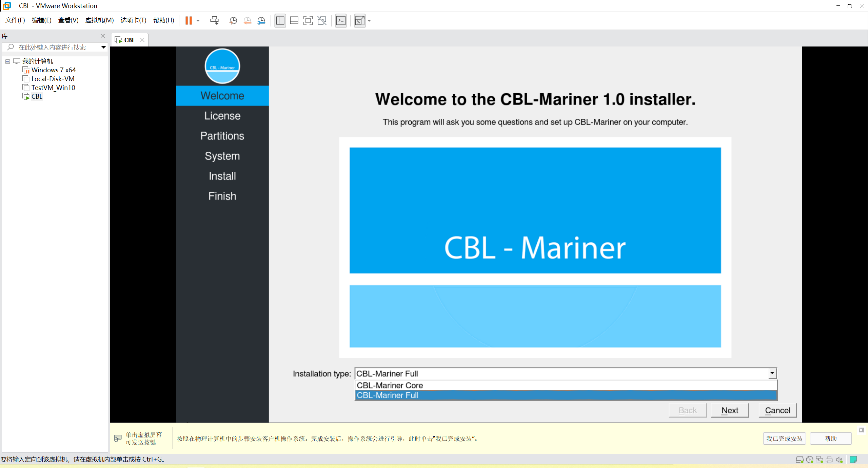Open the snapshot manager wrench icon
This screenshot has width=868, height=468.
261,21
